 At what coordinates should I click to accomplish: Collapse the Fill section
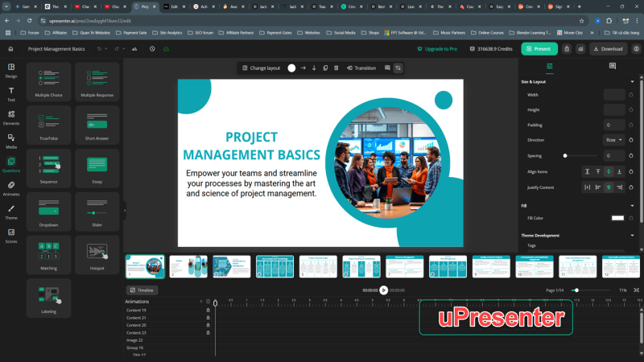(631, 205)
